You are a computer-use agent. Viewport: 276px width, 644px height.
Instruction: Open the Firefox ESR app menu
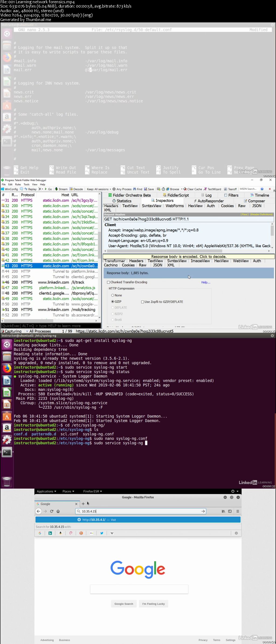point(92,491)
